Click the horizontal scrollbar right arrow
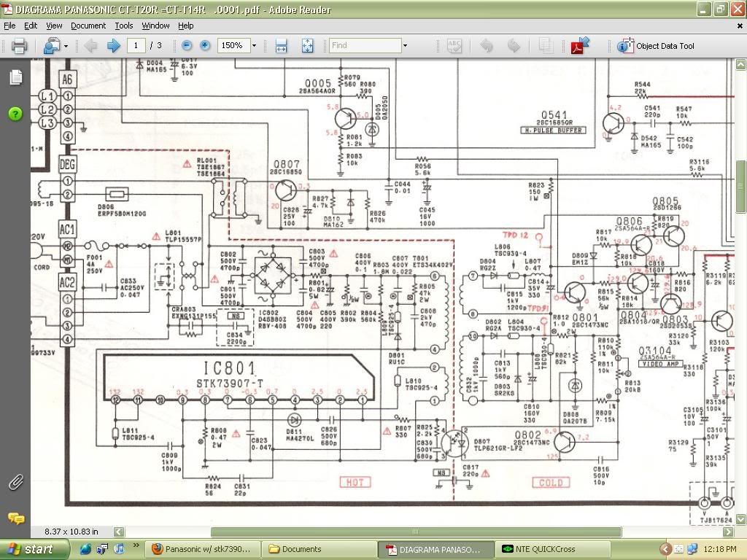The image size is (747, 560). pyautogui.click(x=728, y=532)
